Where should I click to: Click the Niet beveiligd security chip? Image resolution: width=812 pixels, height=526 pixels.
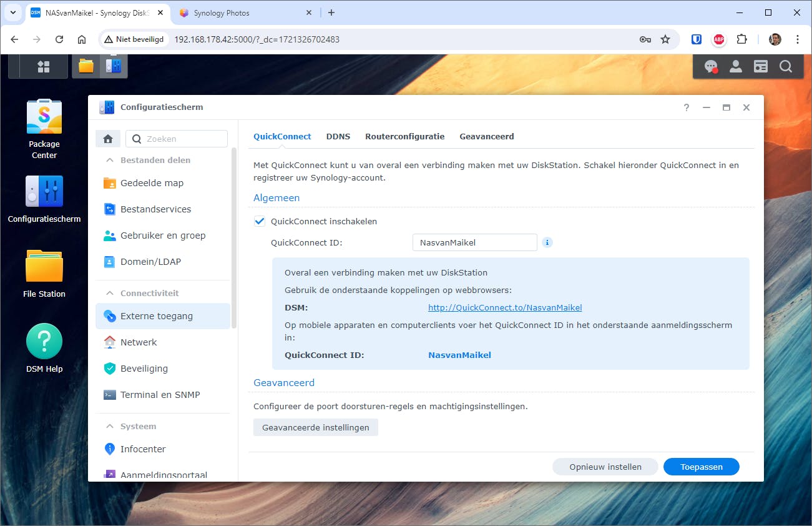pyautogui.click(x=134, y=39)
